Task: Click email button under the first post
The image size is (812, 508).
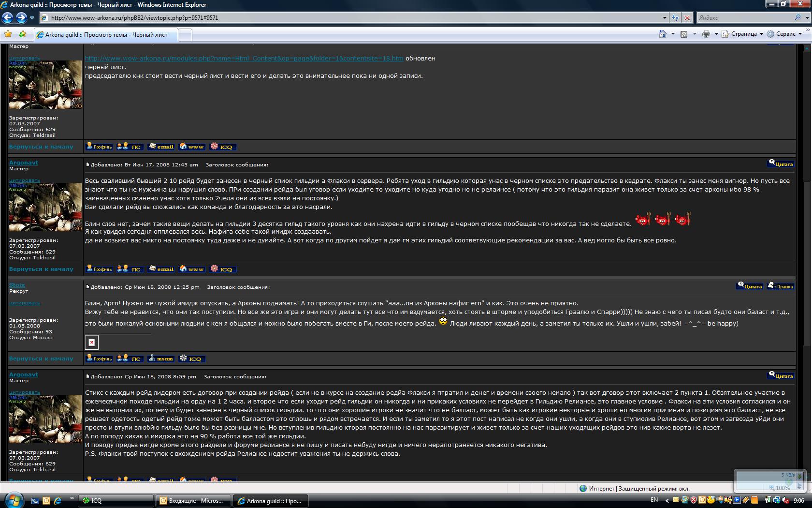Action: tap(161, 146)
